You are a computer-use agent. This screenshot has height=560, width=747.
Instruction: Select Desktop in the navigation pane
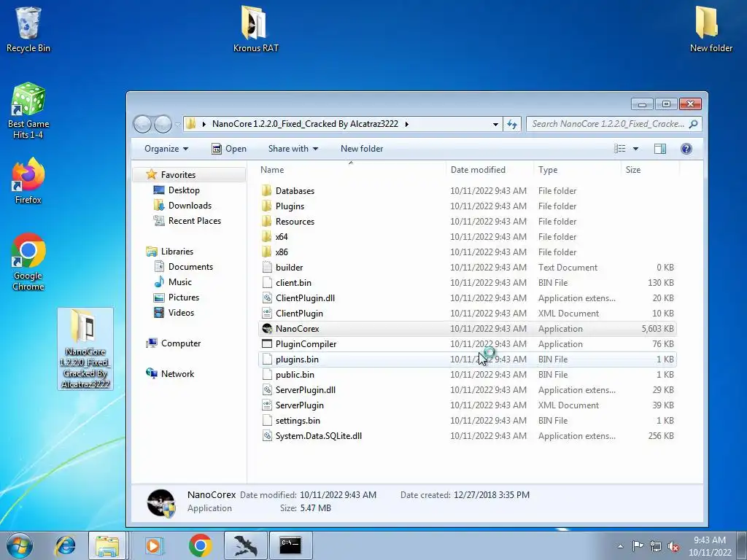click(184, 190)
